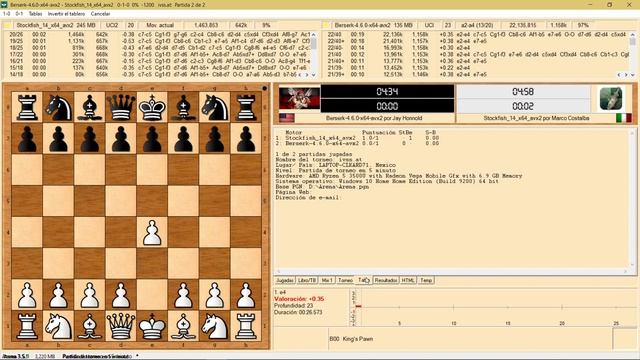640x360 pixels.
Task: Switch to the Torneo tab
Action: (345, 280)
